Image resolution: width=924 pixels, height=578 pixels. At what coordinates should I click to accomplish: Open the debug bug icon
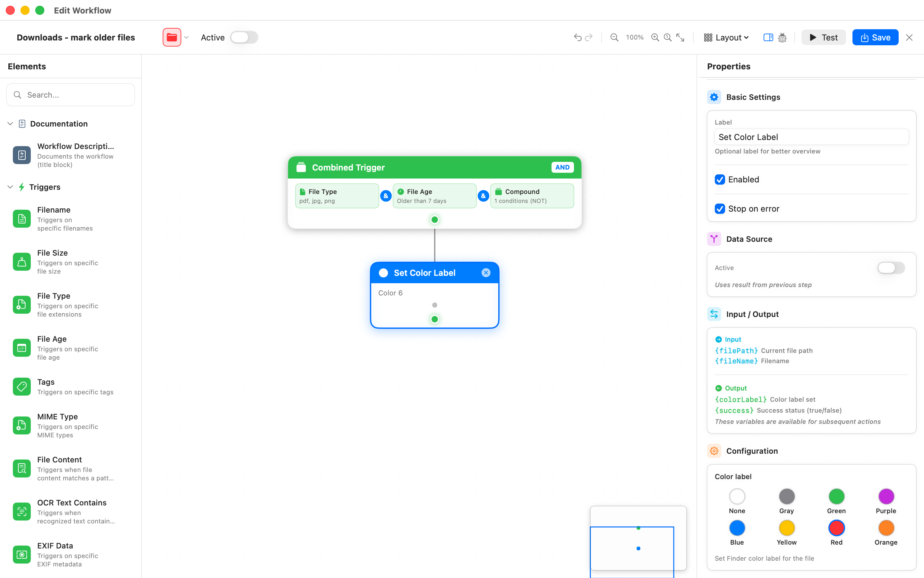coord(782,38)
